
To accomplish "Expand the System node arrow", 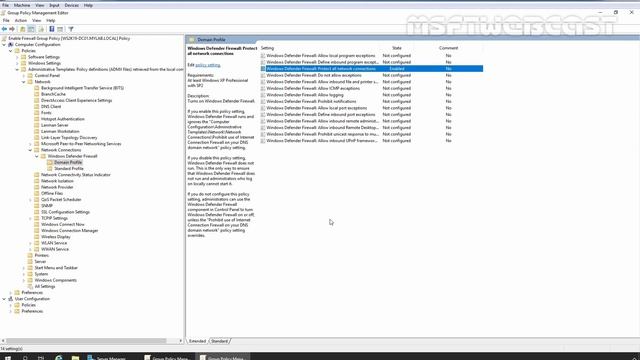I will tap(24, 274).
